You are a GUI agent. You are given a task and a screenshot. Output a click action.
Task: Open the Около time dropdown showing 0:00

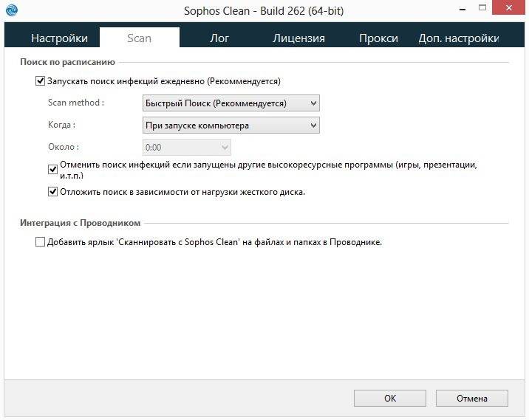click(187, 148)
